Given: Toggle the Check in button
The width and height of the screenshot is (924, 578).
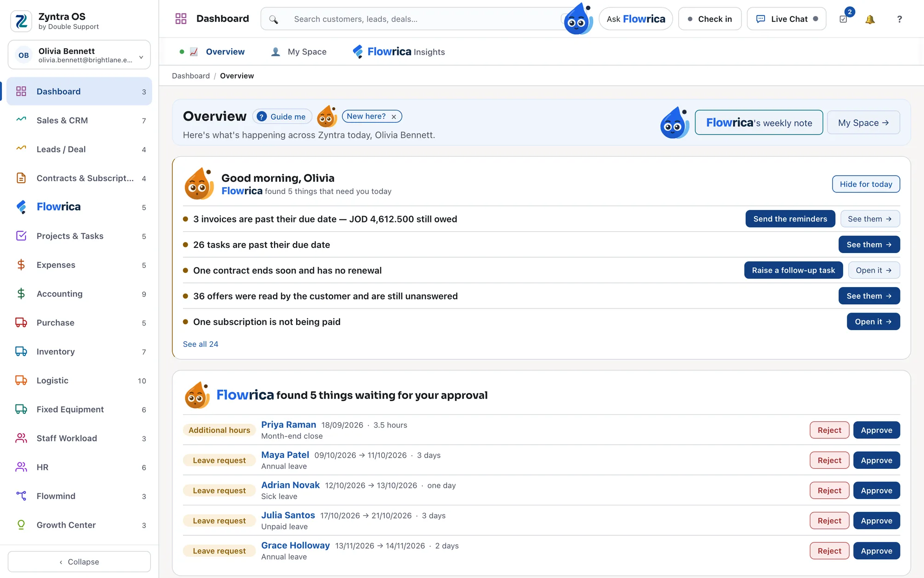Looking at the screenshot, I should tap(710, 19).
